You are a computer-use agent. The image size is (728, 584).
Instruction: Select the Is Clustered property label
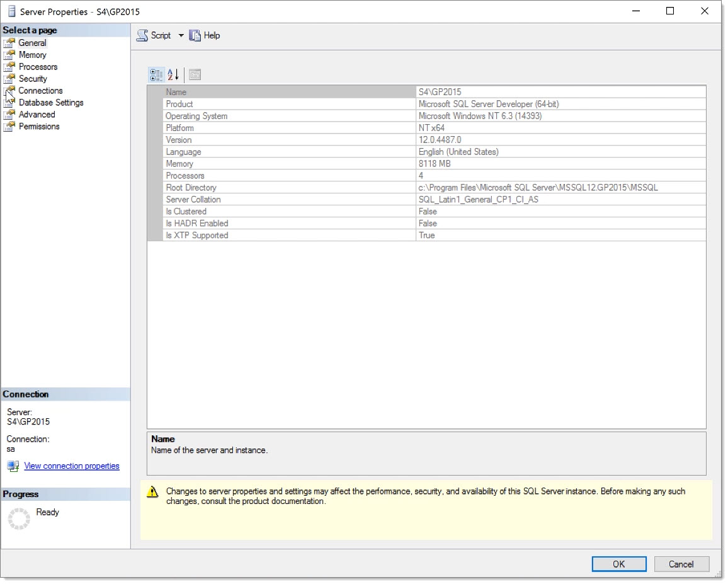point(186,212)
